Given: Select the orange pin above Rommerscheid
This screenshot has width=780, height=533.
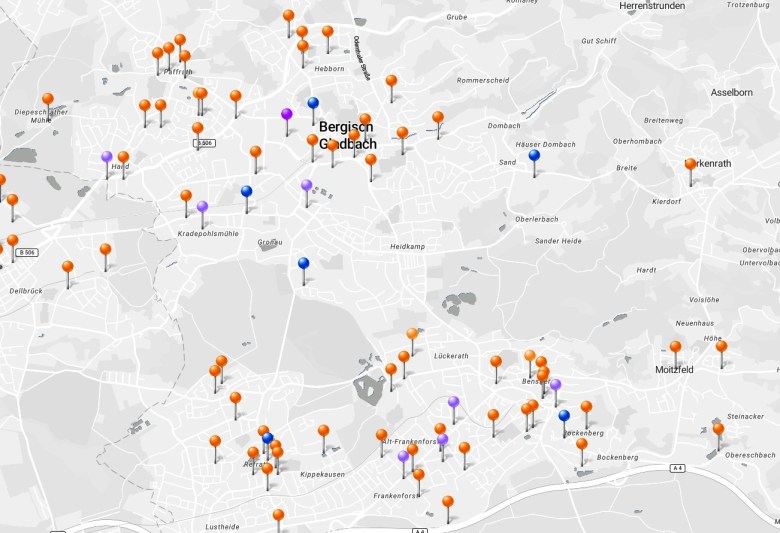Looking at the screenshot, I should pyautogui.click(x=391, y=81).
